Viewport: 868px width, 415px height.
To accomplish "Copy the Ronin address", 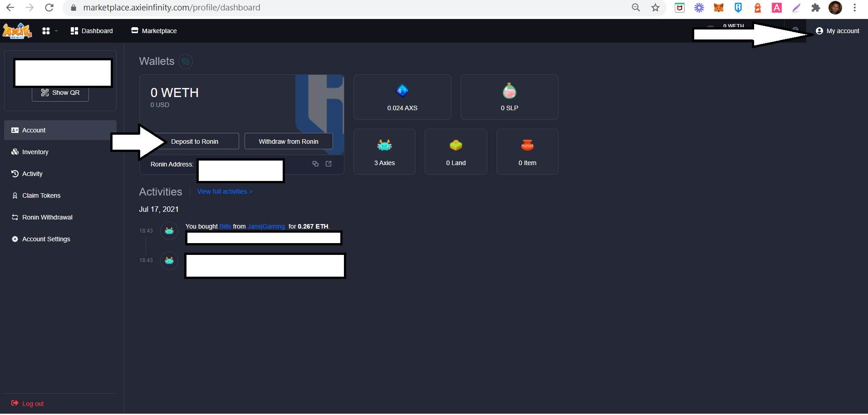I will [315, 164].
